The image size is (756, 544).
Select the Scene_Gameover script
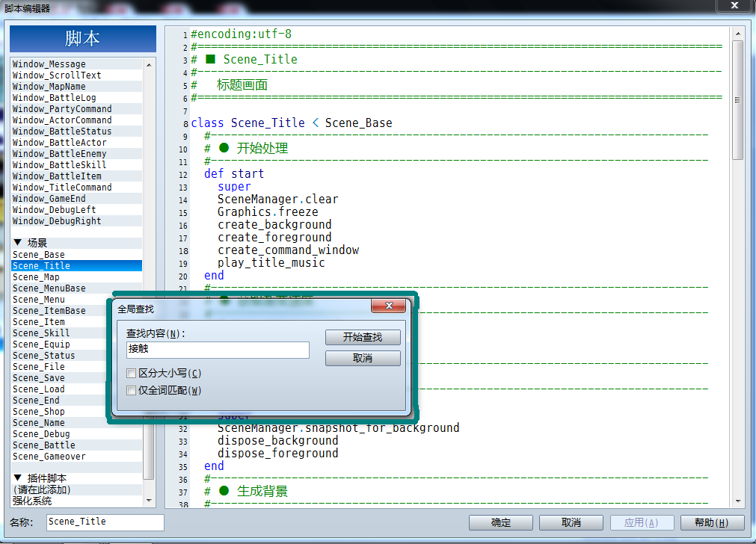[x=77, y=457]
